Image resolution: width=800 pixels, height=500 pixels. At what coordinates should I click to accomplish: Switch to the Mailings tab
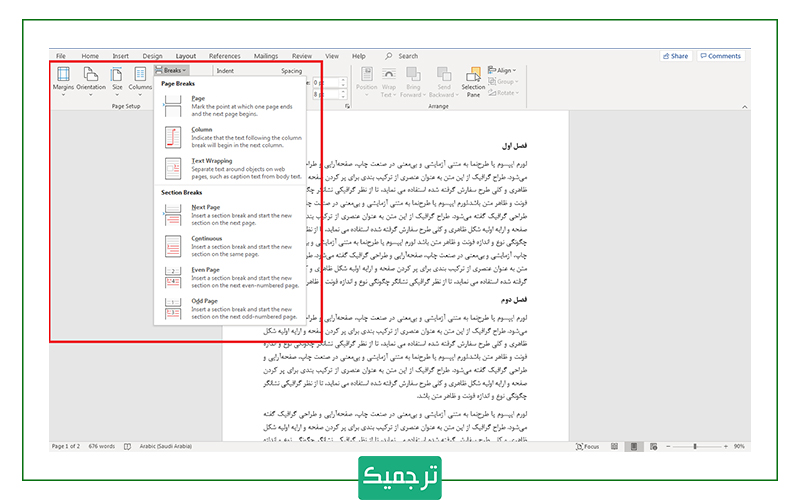266,56
